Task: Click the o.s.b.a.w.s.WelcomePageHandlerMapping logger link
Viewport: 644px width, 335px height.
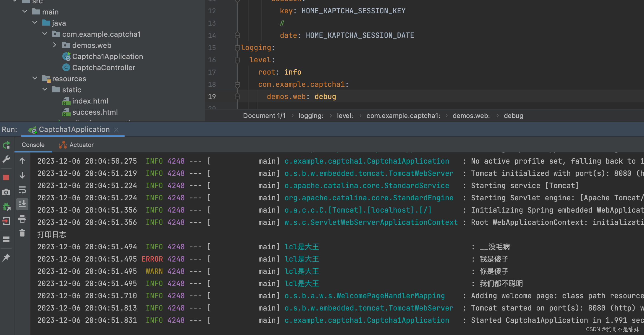Action: 365,296
